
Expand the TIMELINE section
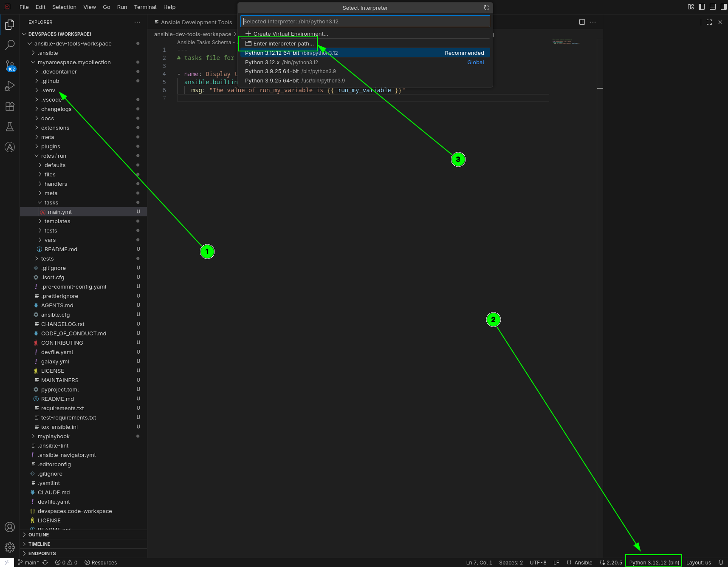[83, 544]
